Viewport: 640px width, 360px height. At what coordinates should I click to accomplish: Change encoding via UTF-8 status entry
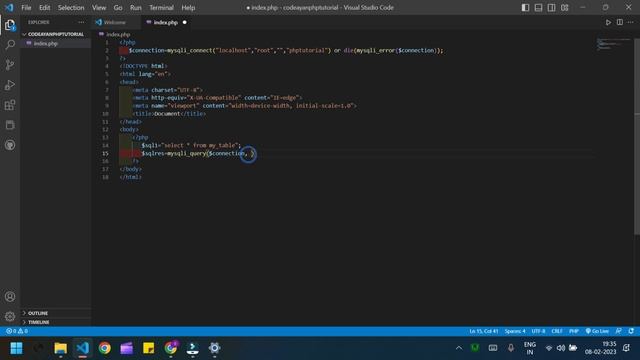pyautogui.click(x=538, y=331)
